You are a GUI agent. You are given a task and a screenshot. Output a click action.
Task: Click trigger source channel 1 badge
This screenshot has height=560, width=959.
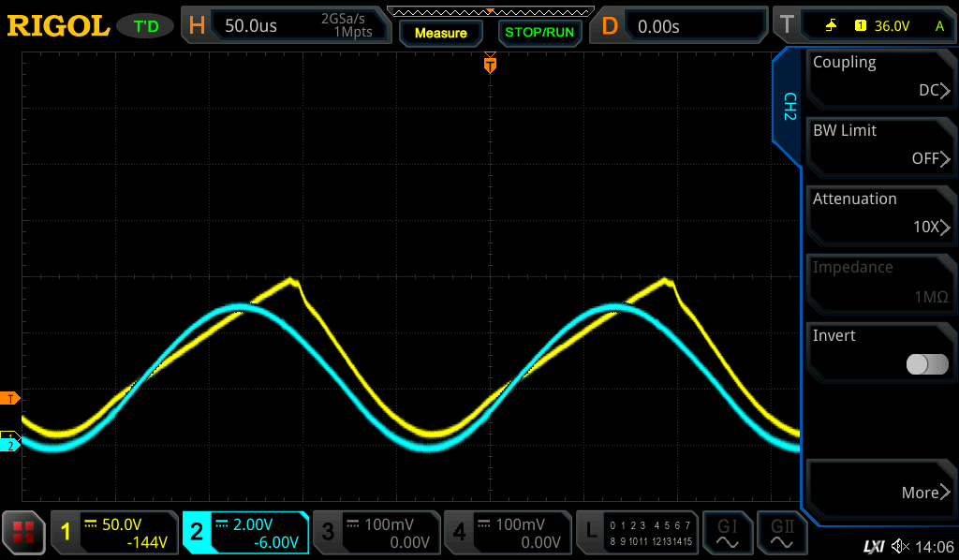coord(861,25)
